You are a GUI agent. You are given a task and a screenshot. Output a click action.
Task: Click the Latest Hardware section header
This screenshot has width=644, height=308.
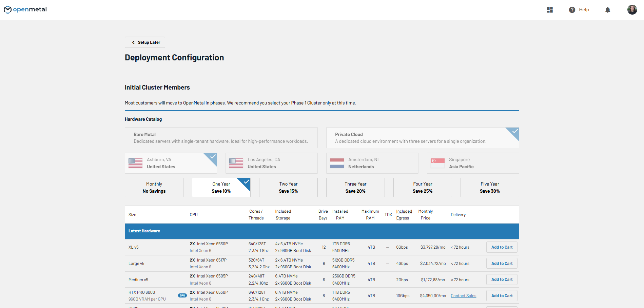point(322,231)
